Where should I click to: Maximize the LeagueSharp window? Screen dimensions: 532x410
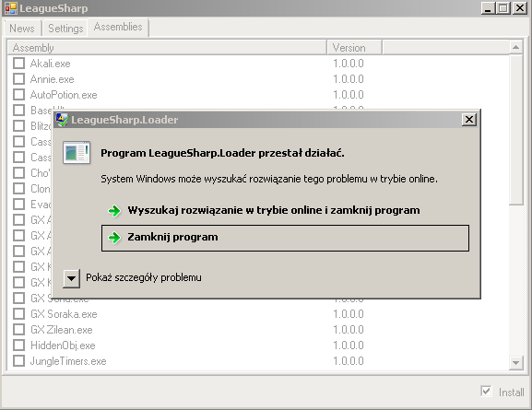[x=503, y=8]
